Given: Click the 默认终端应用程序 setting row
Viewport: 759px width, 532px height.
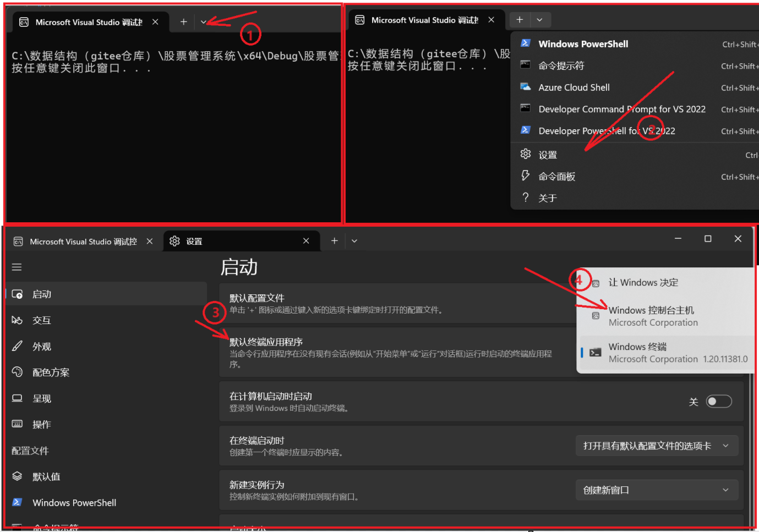Looking at the screenshot, I should click(397, 353).
